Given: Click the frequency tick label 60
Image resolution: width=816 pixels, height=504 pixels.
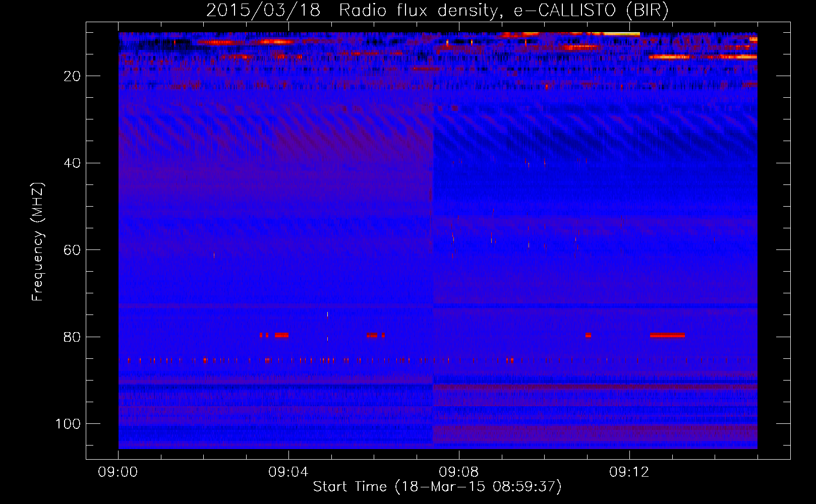Looking at the screenshot, I should (x=73, y=250).
